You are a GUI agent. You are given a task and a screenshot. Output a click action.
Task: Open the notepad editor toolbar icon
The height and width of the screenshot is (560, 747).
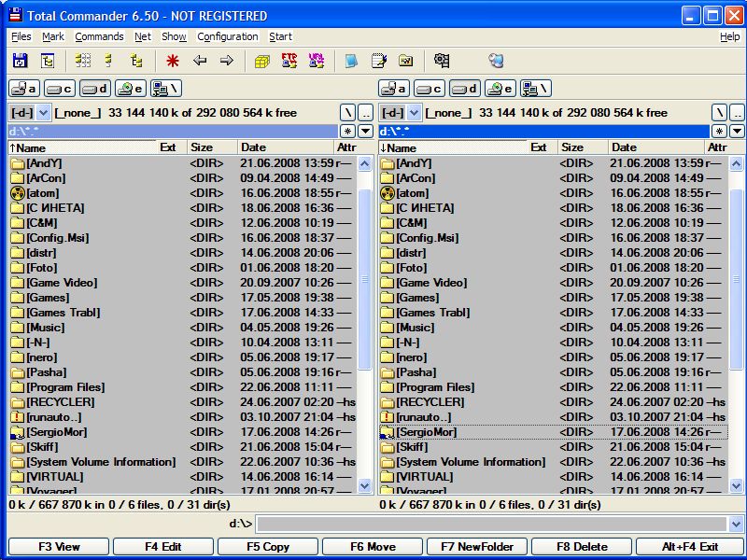[x=378, y=61]
